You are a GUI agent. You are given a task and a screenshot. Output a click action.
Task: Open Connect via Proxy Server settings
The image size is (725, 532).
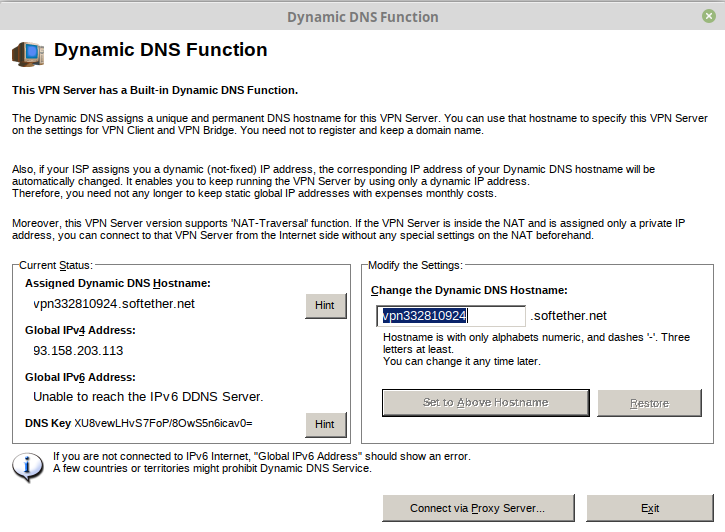tap(478, 508)
